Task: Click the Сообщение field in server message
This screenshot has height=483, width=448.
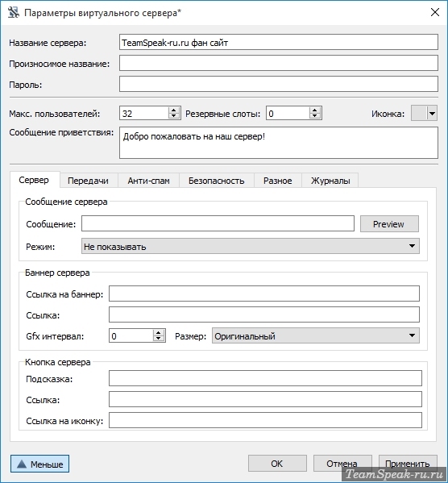Action: 218,223
